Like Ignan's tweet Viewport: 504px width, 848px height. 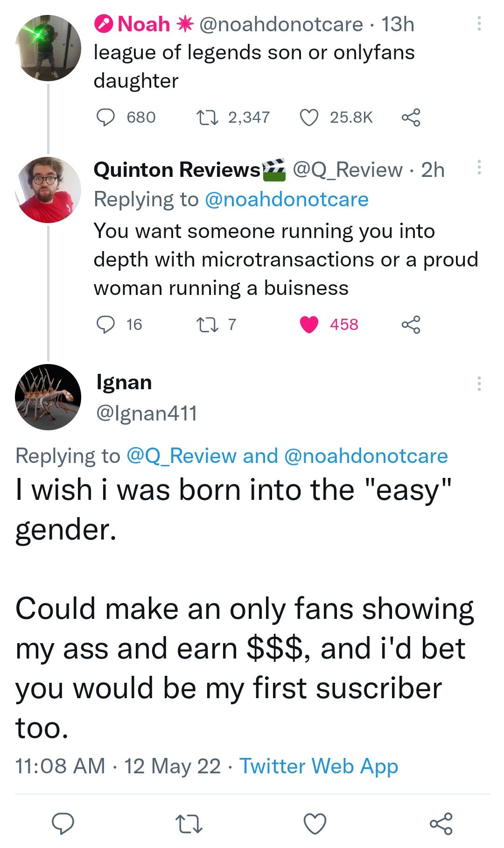pos(315,823)
